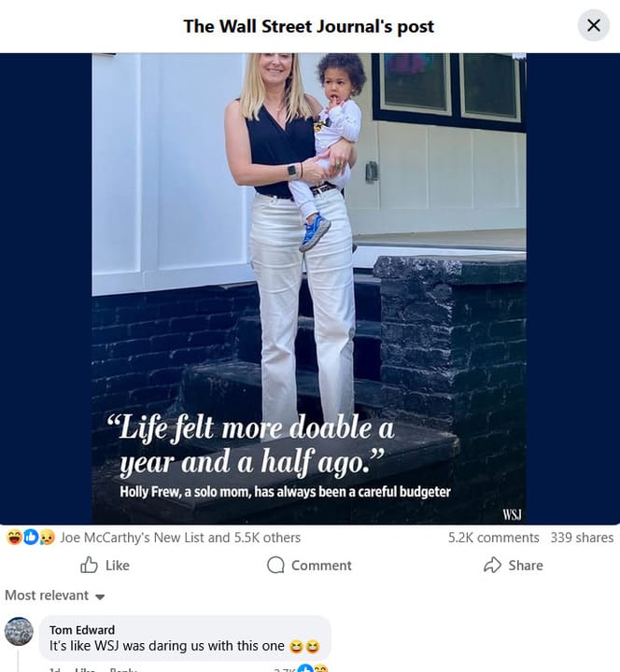Open Tom Edward's profile picture
Viewport: 620px width, 672px height.
[19, 631]
